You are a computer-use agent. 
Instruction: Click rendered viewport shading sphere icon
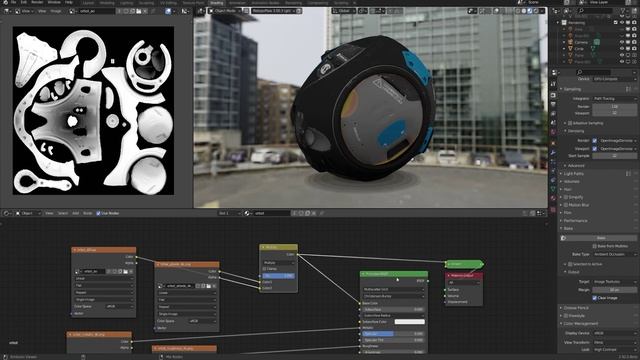click(536, 11)
